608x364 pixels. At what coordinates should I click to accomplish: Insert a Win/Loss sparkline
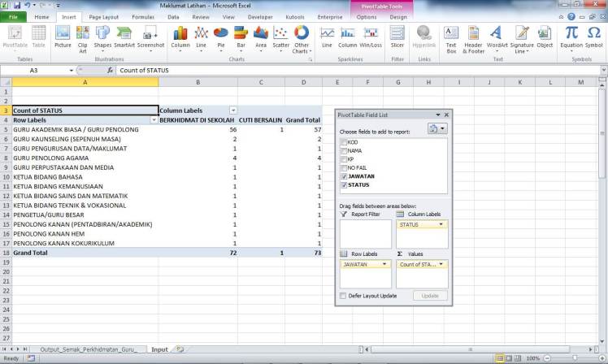click(371, 37)
